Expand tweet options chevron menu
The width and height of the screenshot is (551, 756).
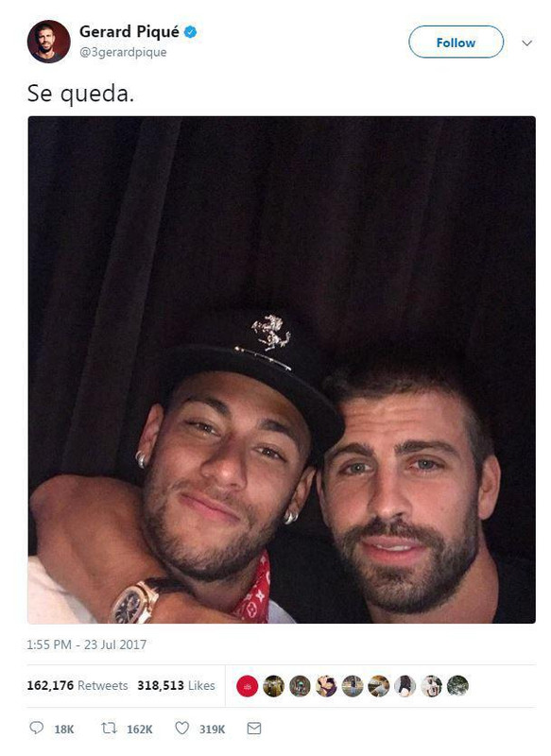pyautogui.click(x=526, y=43)
